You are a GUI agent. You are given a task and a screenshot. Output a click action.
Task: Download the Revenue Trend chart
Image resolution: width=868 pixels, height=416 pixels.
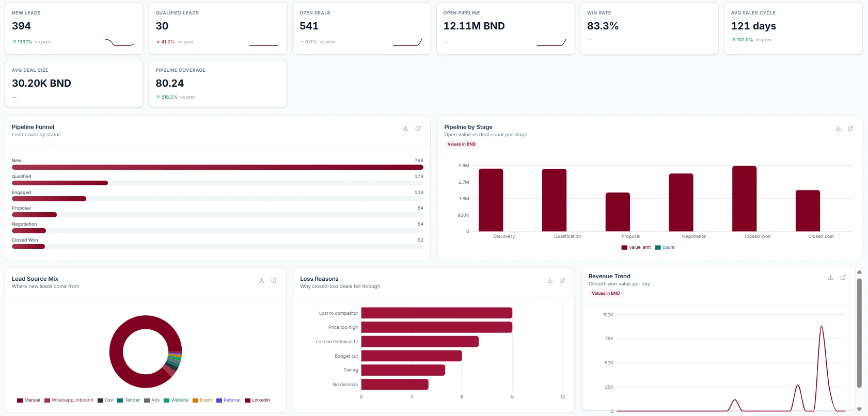[x=830, y=278]
